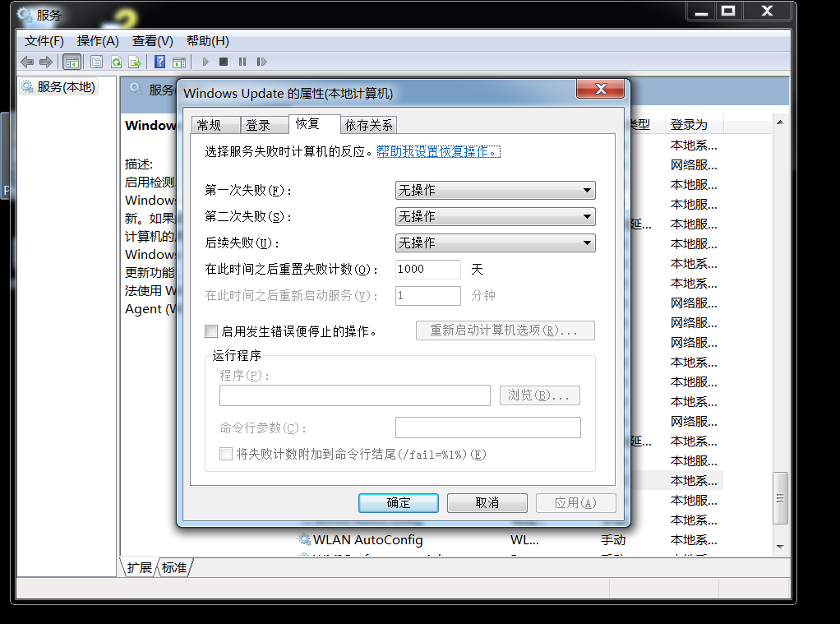This screenshot has height=624, width=840.
Task: Click the services list scrollbar thumb
Action: [x=780, y=498]
